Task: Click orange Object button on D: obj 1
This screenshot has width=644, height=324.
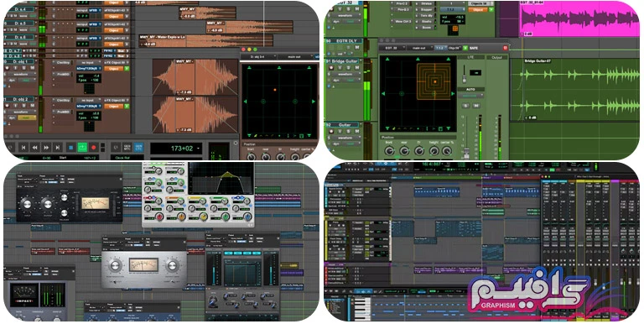Action: click(113, 69)
